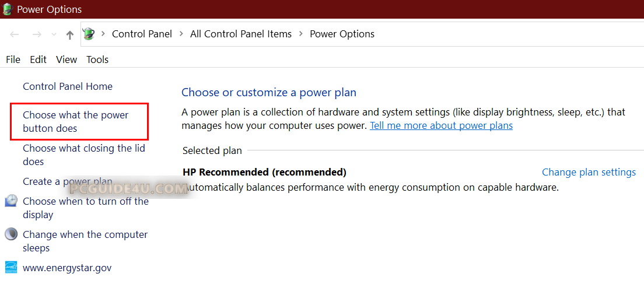Screen dimensions: 644x291
Task: Expand chevron after Control Panel breadcrumb
Action: [181, 34]
